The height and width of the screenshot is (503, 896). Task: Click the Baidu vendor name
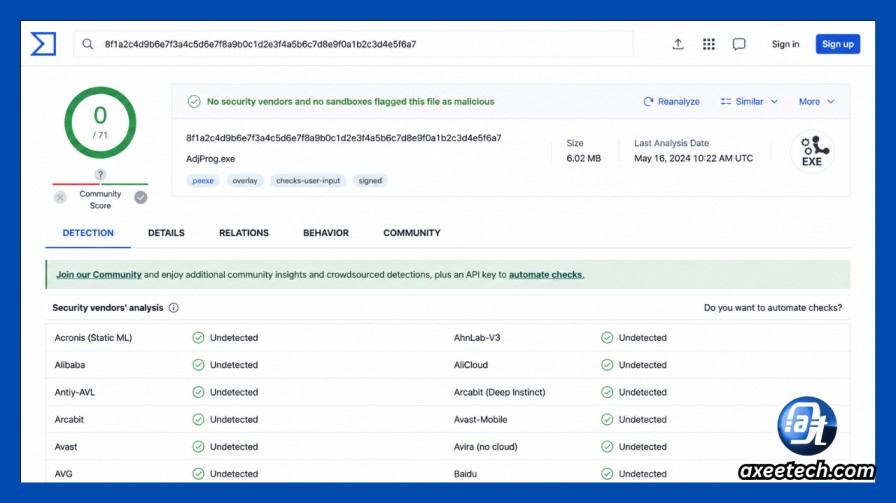465,474
